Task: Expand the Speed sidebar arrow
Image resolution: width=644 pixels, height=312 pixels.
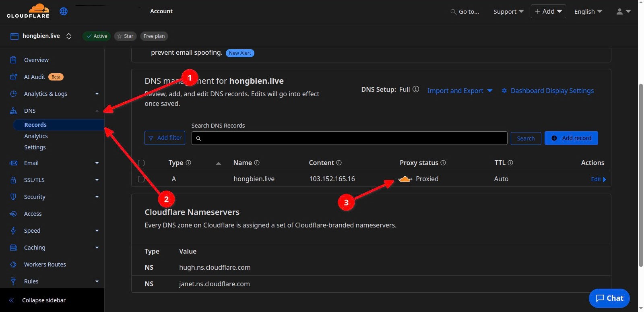Action: (x=97, y=231)
